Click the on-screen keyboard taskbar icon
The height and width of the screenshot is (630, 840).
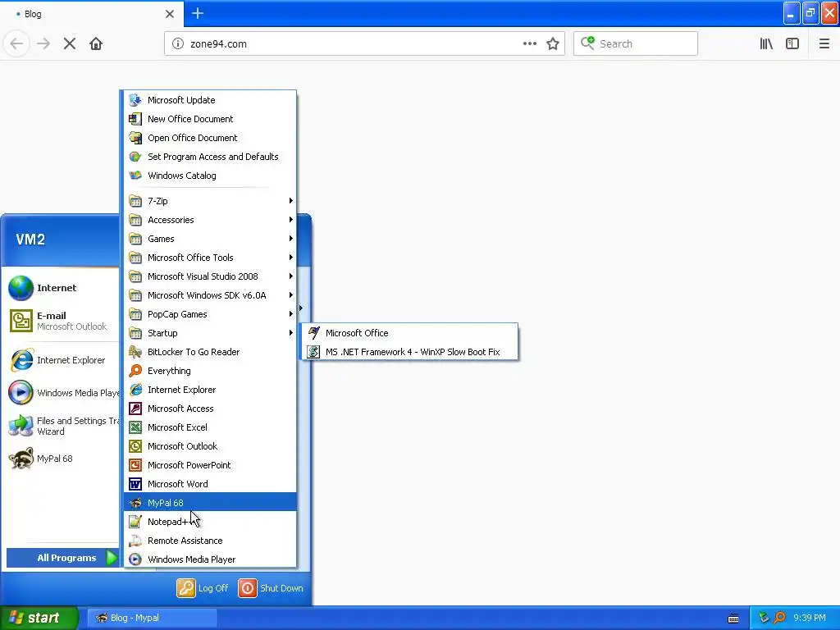pos(733,619)
